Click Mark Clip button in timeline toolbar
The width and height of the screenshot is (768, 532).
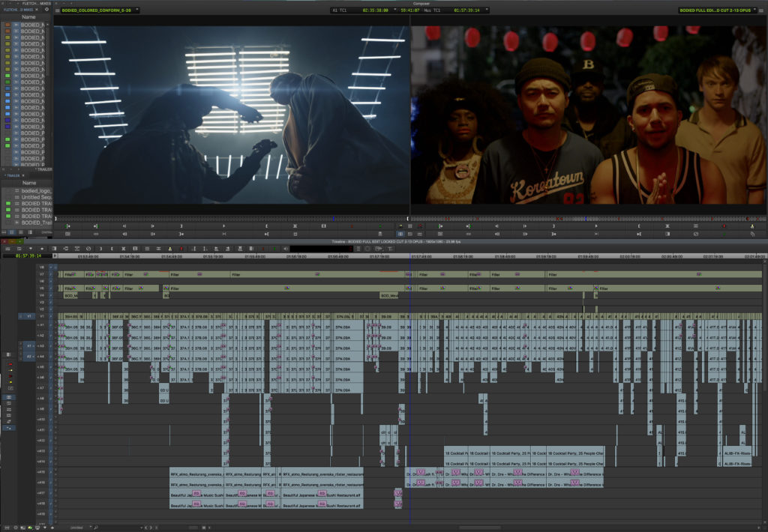[124, 249]
